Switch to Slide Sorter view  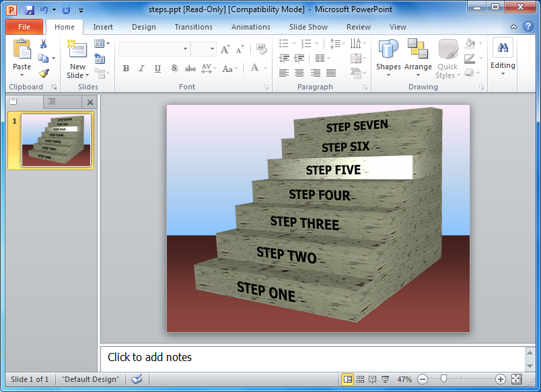(360, 379)
